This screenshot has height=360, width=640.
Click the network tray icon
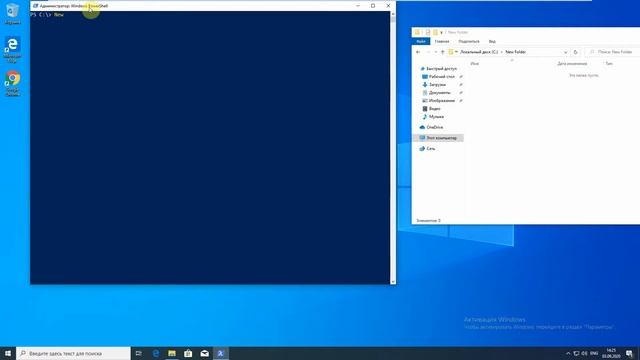point(576,353)
